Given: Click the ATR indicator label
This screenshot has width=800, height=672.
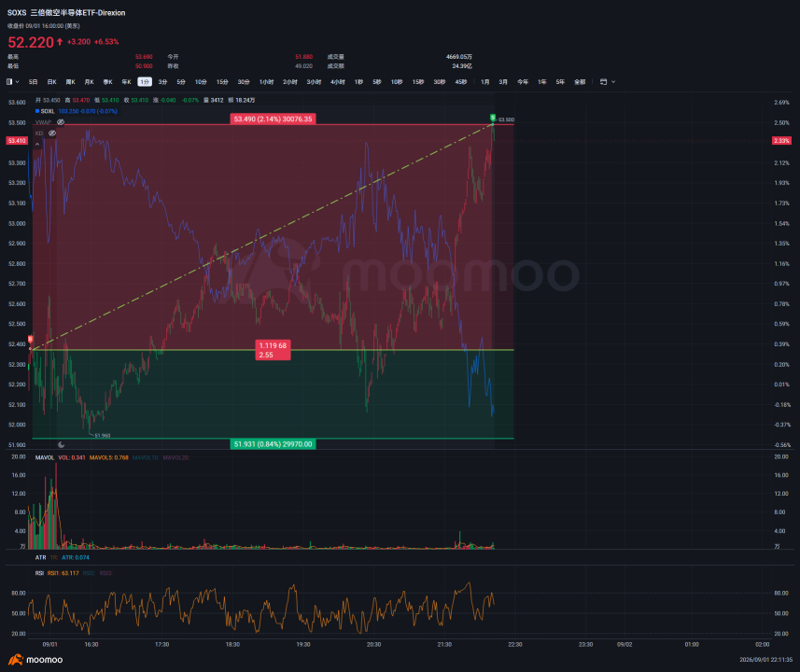Looking at the screenshot, I should [41, 558].
